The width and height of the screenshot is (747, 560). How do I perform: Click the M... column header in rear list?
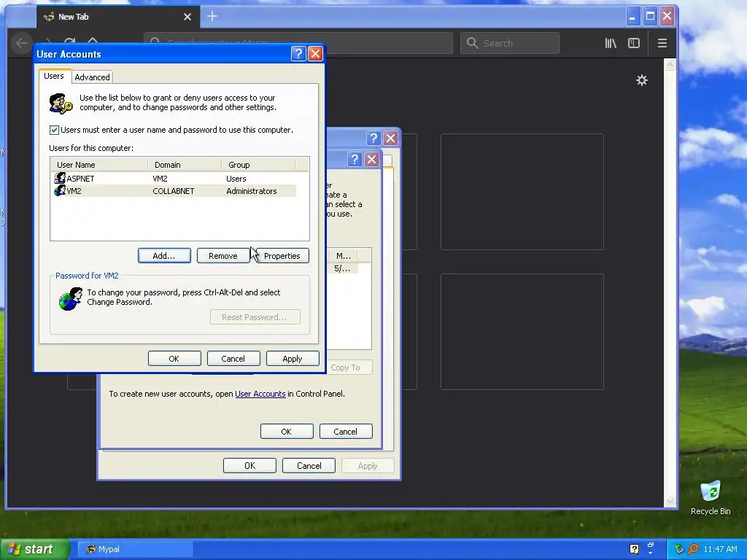pos(344,256)
